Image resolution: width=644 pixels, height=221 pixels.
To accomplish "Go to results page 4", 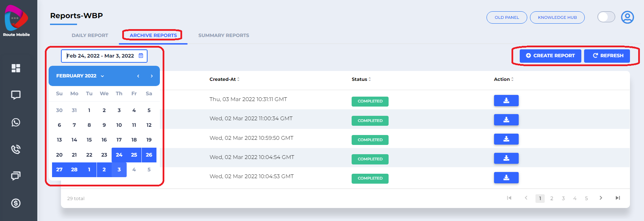I will click(575, 198).
